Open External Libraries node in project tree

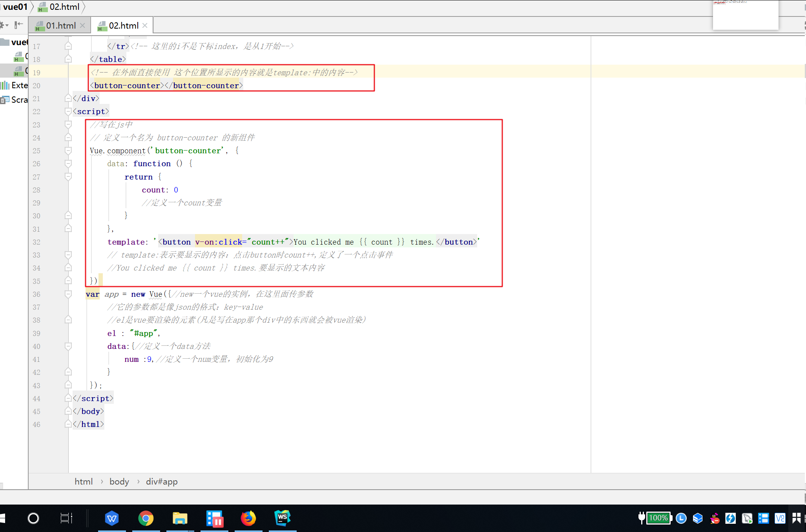tap(15, 85)
